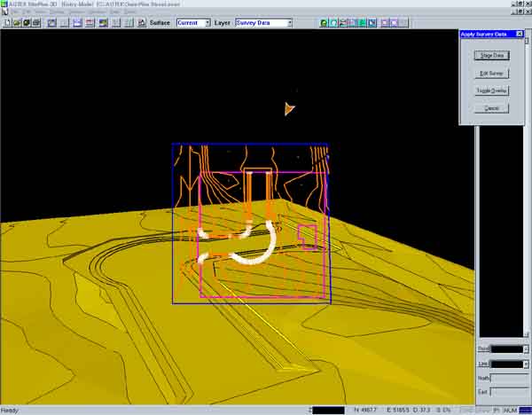
Task: Click the Print icon in toolbar
Action: 36,22
